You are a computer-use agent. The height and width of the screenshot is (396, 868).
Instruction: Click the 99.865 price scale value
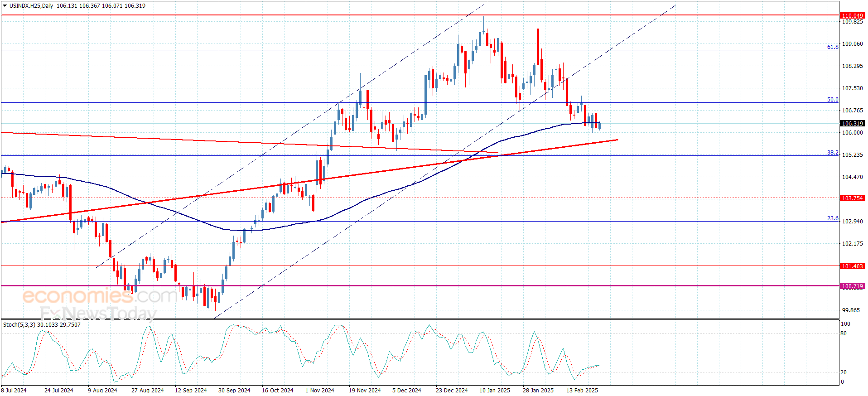click(x=851, y=310)
